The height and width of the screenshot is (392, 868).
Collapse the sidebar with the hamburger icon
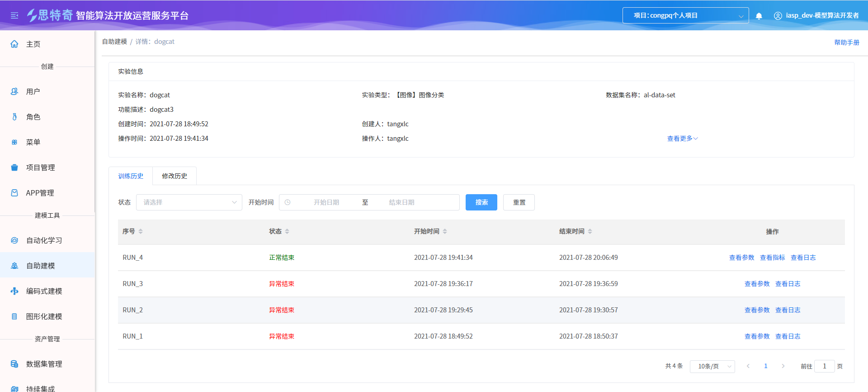[x=14, y=16]
